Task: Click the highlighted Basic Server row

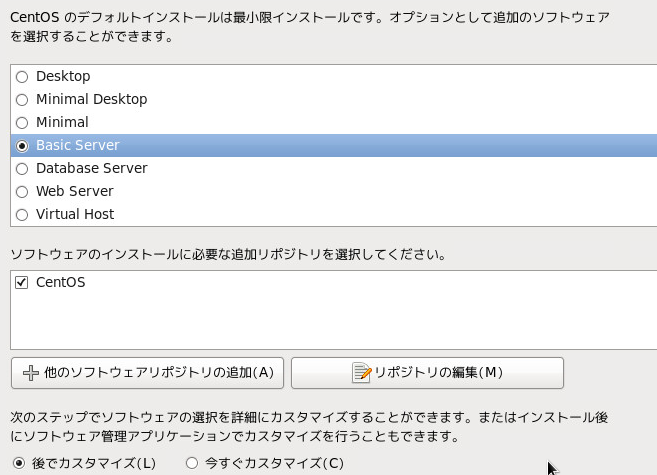Action: 334,145
